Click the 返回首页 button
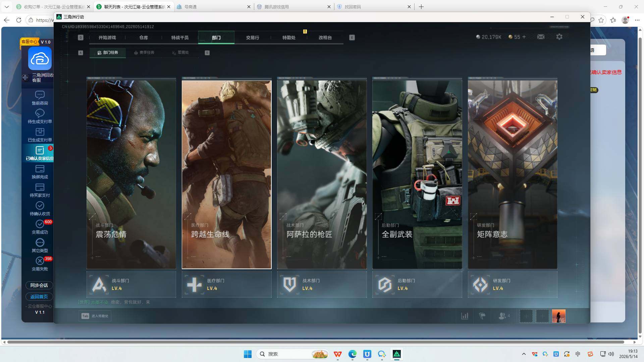This screenshot has height=362, width=644. click(x=39, y=297)
